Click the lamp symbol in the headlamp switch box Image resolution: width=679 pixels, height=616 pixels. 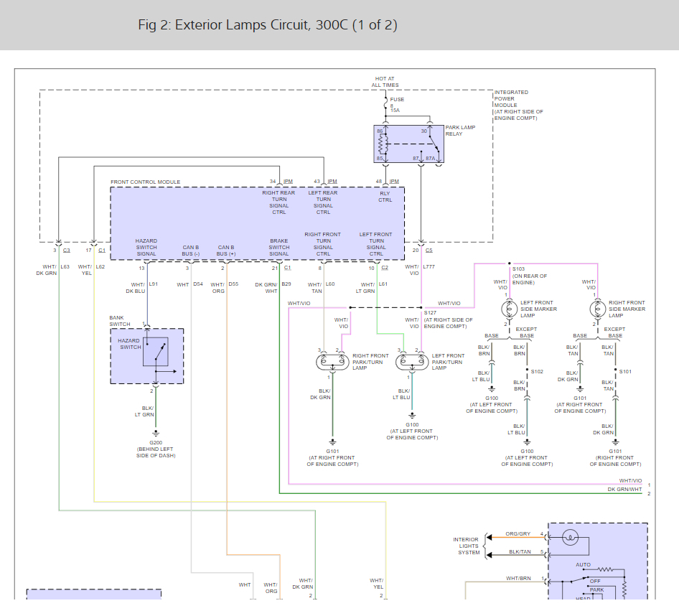point(571,538)
